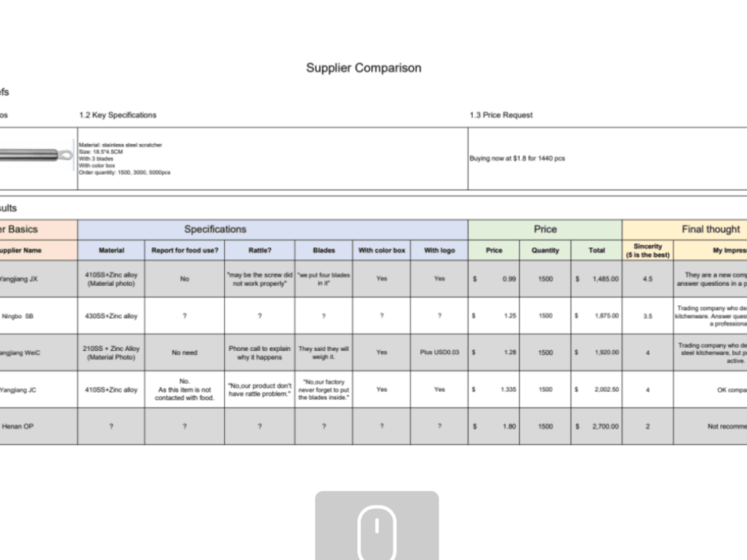Click 'As this item is not contacted with food' cell

click(185, 390)
